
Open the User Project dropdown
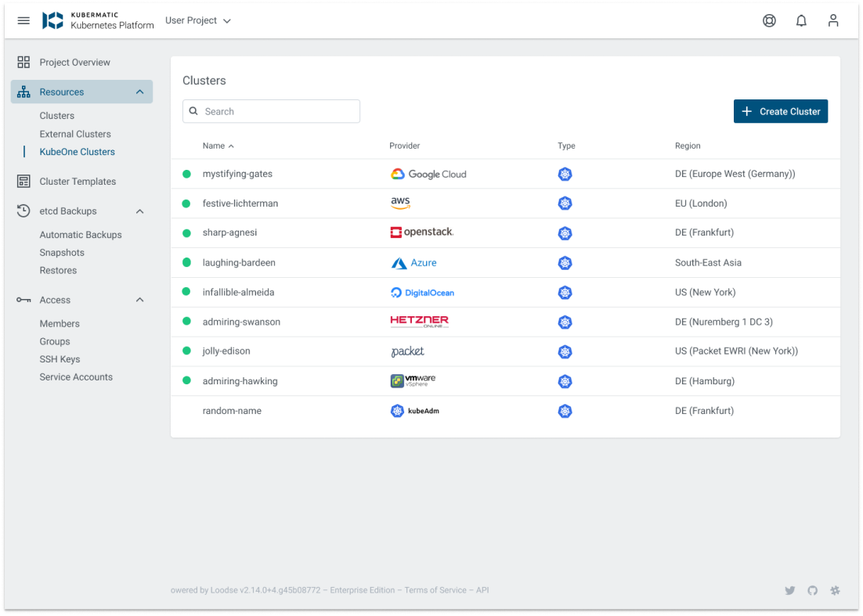tap(197, 20)
